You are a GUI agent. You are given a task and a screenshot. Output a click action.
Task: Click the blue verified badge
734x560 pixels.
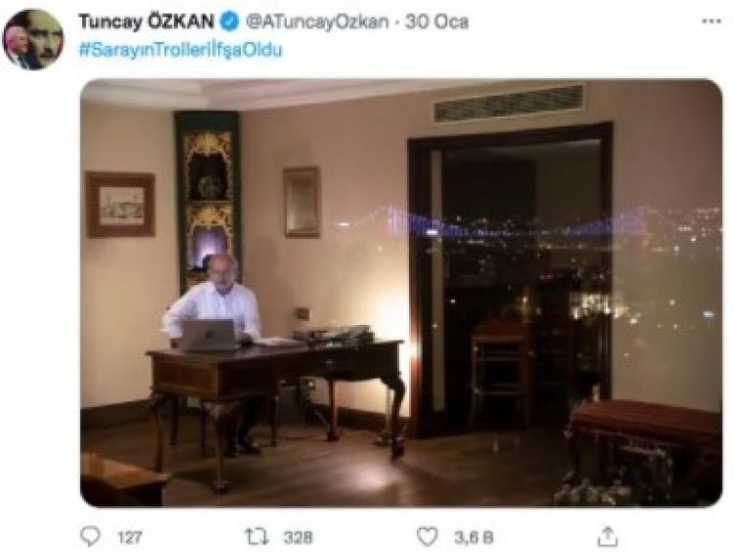229,22
